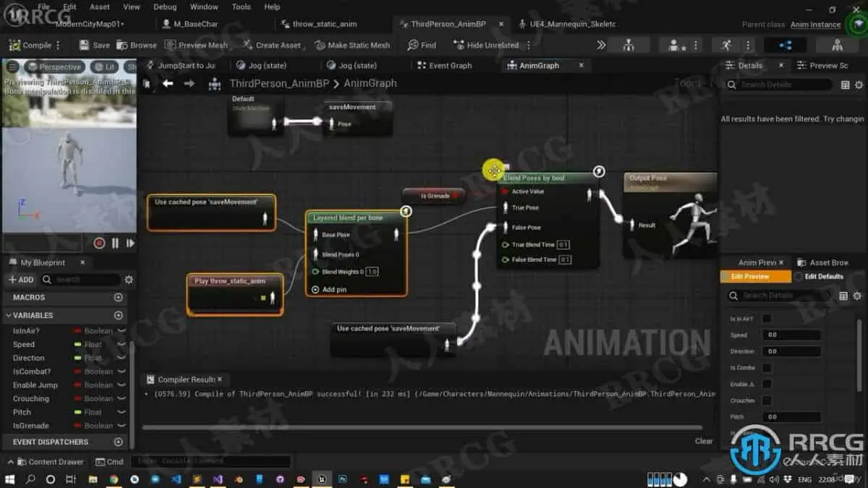868x488 pixels.
Task: Open Perspective viewport dropdown
Action: point(55,67)
